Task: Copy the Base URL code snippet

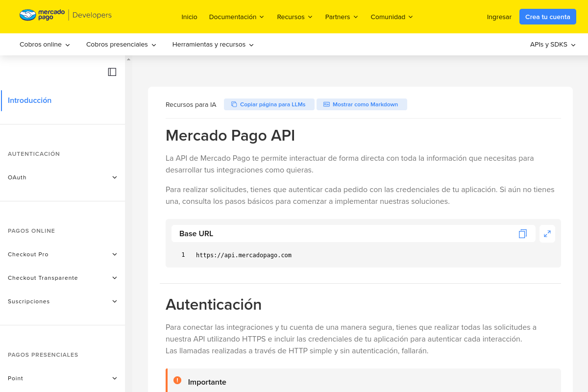Action: pos(523,234)
